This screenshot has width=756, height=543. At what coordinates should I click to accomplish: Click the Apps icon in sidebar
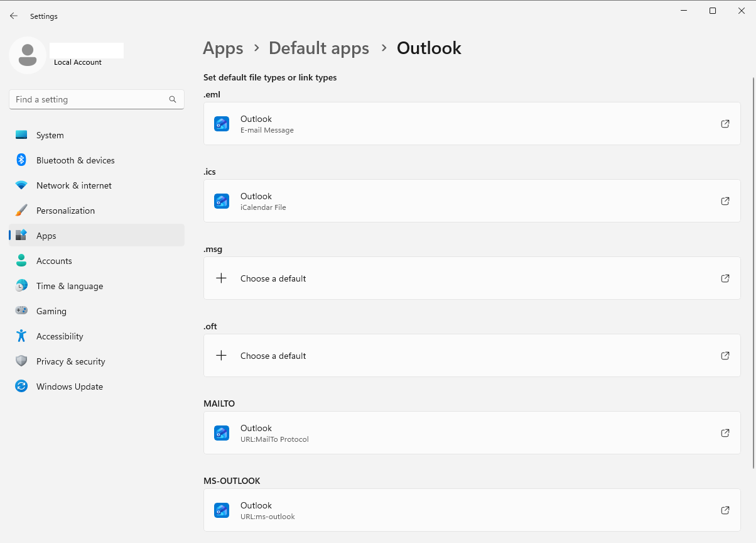click(21, 236)
